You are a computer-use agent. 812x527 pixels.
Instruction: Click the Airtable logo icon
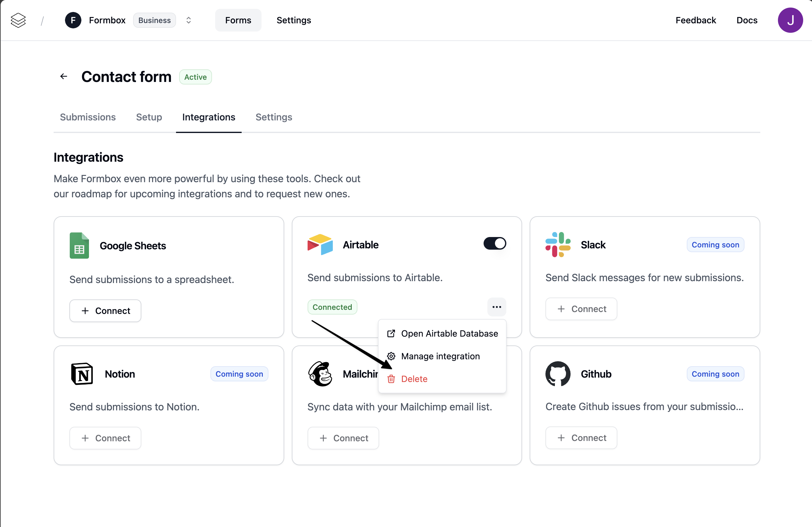pos(320,244)
